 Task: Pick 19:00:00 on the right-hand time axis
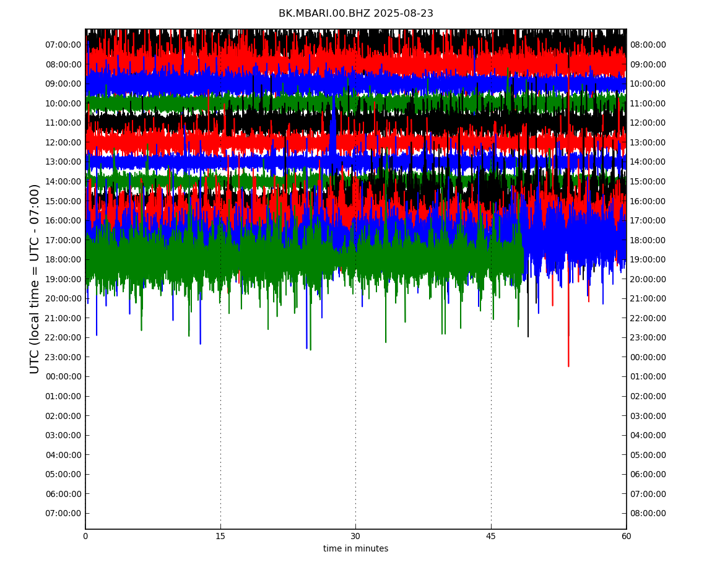[648, 260]
